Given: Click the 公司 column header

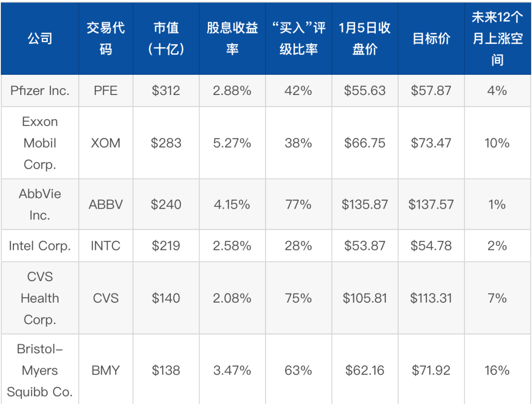Looking at the screenshot, I should (x=40, y=38).
